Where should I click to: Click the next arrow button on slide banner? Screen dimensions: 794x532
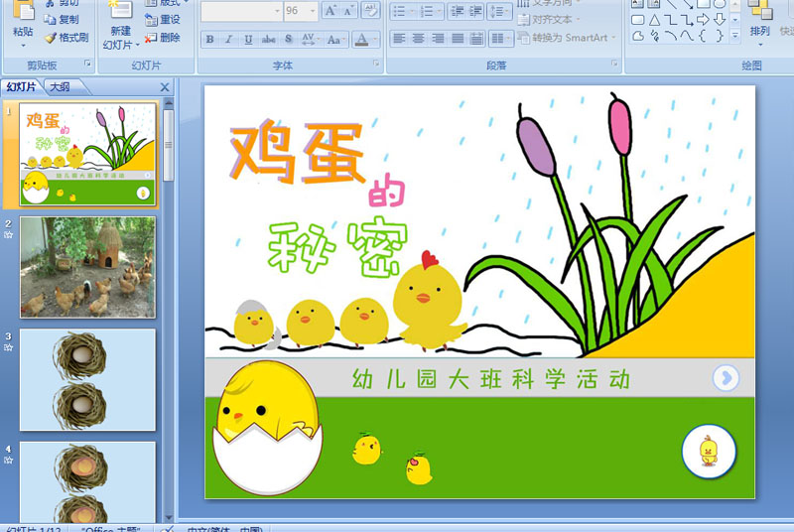coord(726,377)
